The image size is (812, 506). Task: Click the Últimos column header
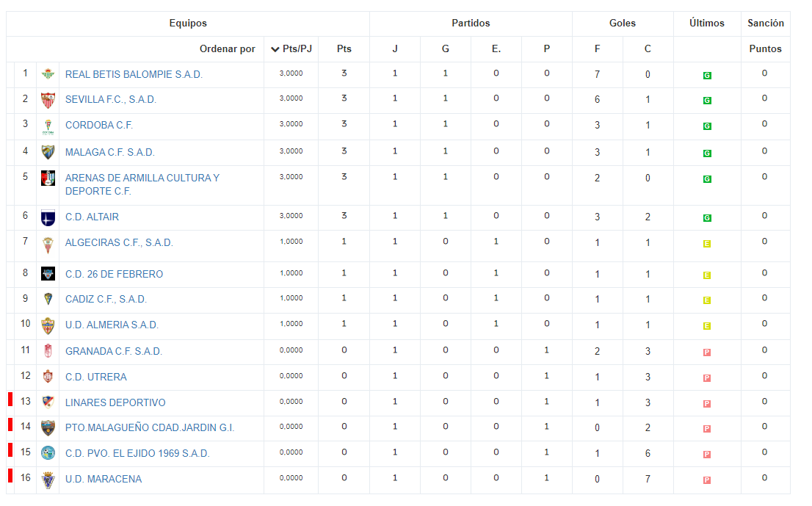(707, 24)
